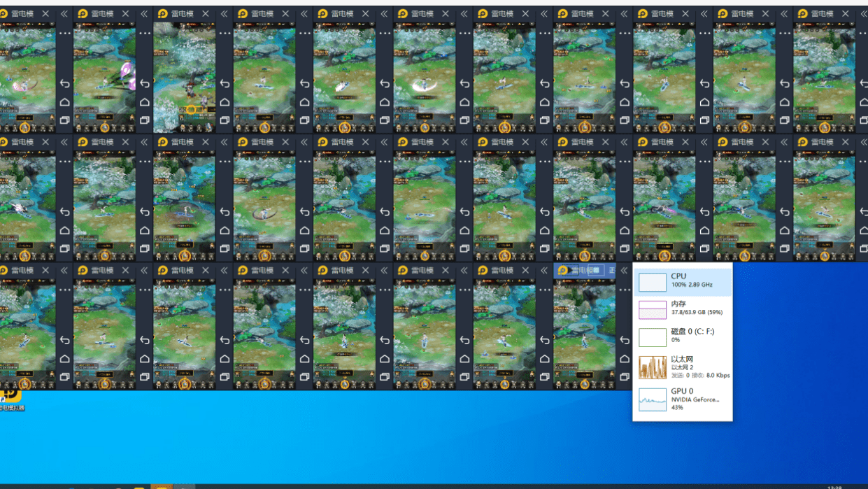Click game view showing purple petal effects
868x489 pixels.
[x=104, y=77]
